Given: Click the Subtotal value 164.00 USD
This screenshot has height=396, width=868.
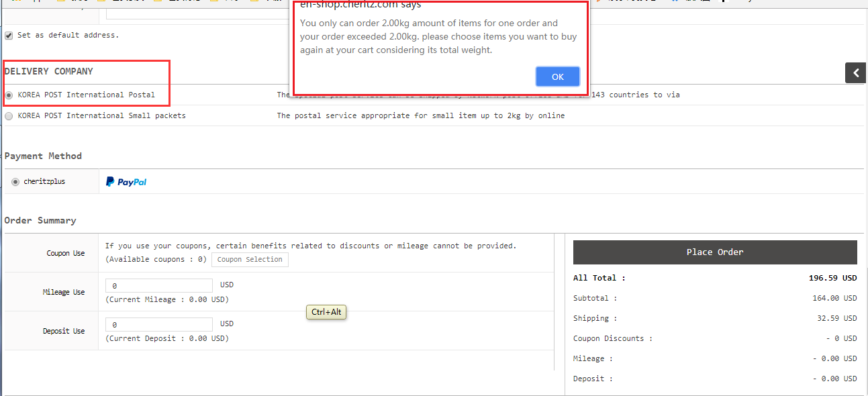Looking at the screenshot, I should click(x=834, y=298).
